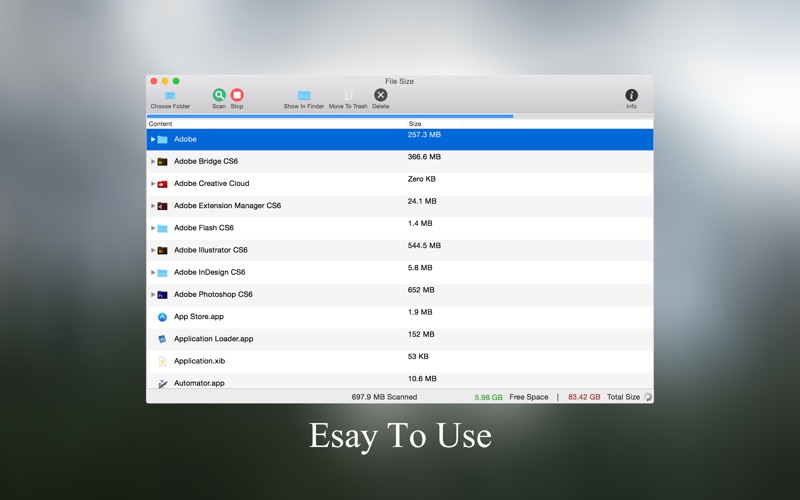Minimize the File Size window
Viewport: 800px width, 500px height.
165,81
